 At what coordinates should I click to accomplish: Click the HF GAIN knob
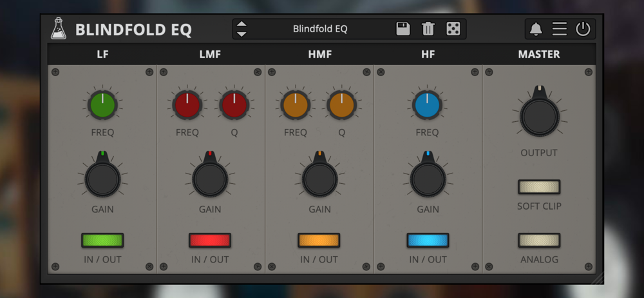[428, 178]
